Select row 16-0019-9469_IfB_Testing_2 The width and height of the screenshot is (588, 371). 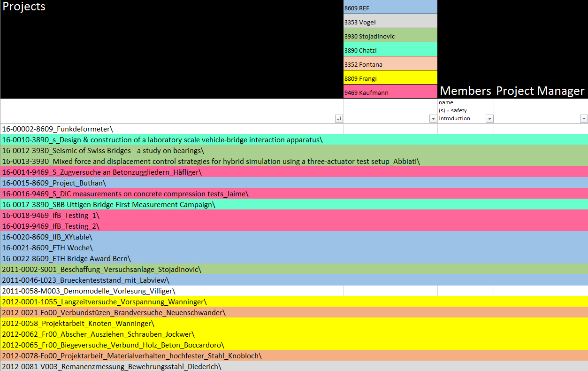pyautogui.click(x=294, y=226)
